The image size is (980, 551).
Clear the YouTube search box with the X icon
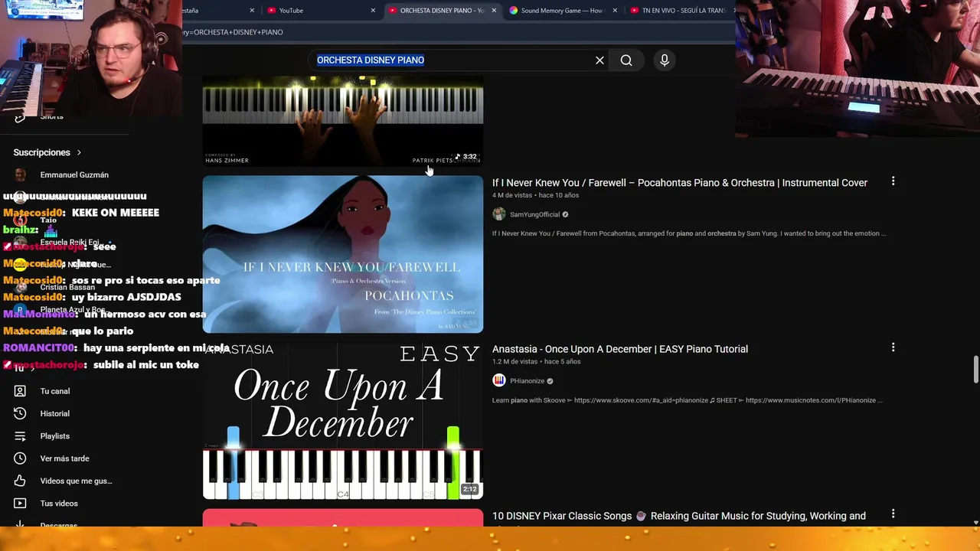tap(599, 60)
